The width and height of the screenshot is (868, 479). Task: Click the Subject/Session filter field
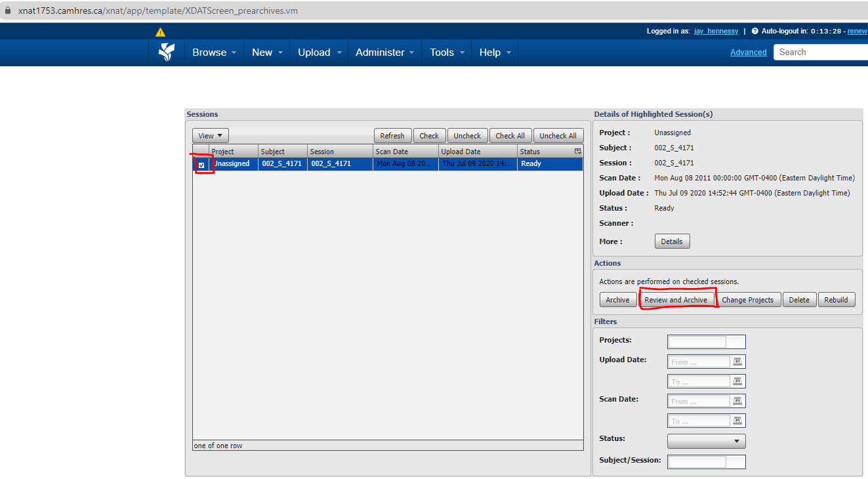pyautogui.click(x=707, y=462)
